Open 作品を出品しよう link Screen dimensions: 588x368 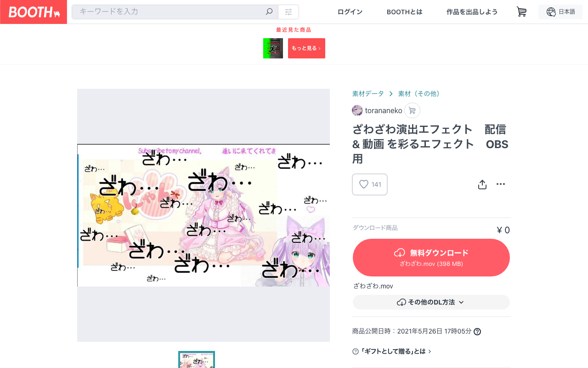pos(472,12)
